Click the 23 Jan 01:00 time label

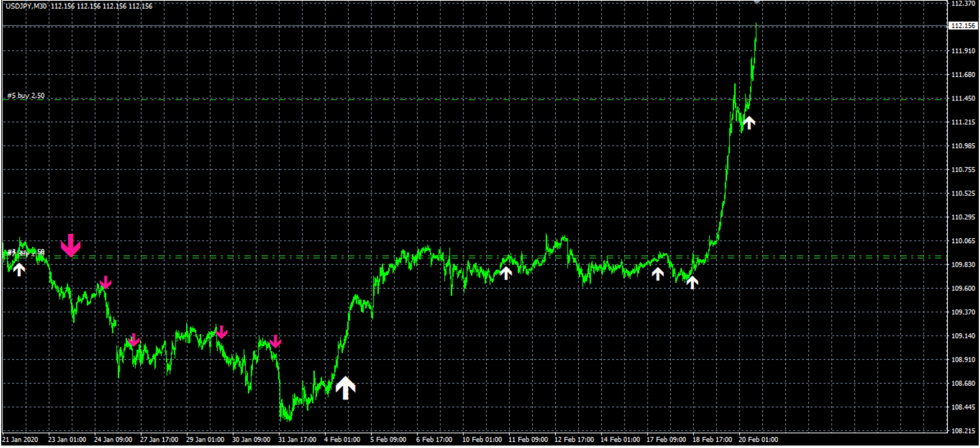tap(67, 439)
